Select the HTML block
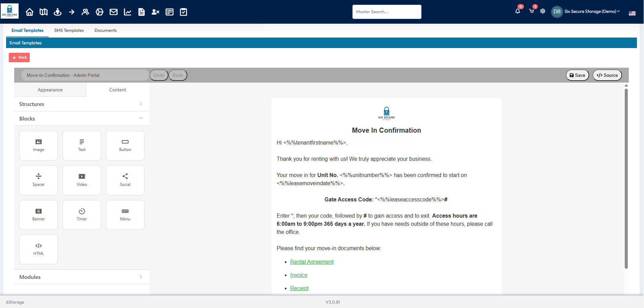Screen dimensions: 644x308 point(39,249)
